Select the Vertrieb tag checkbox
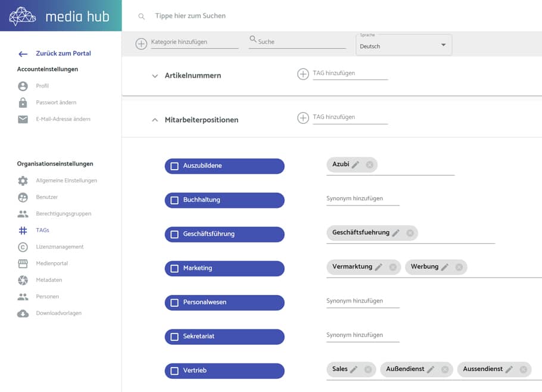542x392 pixels. [175, 371]
